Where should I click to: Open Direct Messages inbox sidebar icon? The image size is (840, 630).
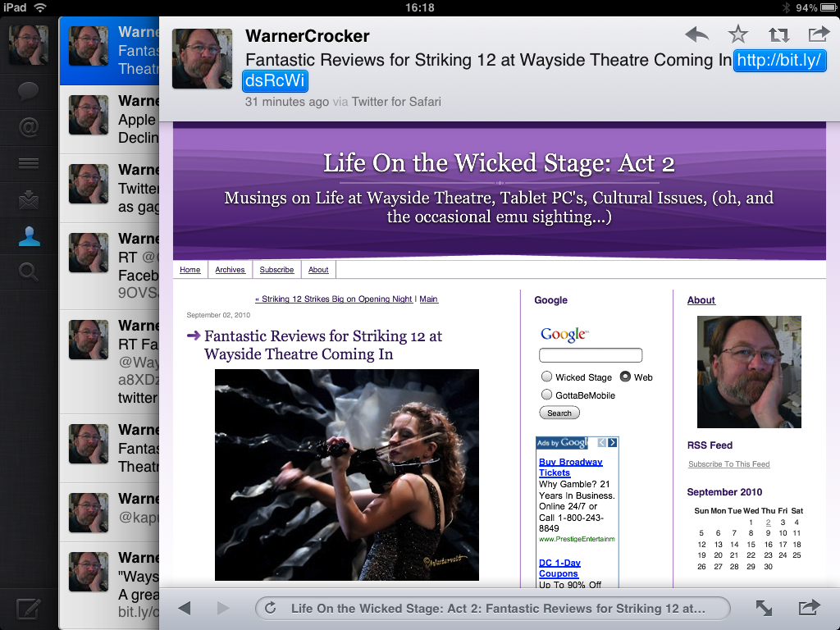pos(29,200)
